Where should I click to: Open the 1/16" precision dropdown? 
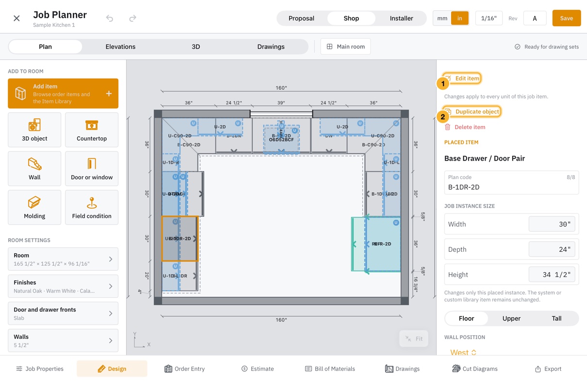click(x=489, y=18)
